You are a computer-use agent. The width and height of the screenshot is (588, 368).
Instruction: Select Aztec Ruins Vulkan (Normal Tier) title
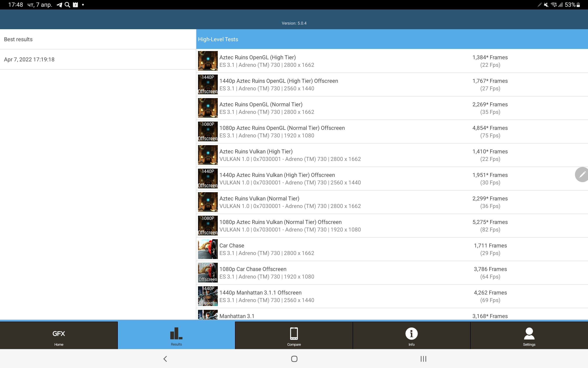click(259, 199)
